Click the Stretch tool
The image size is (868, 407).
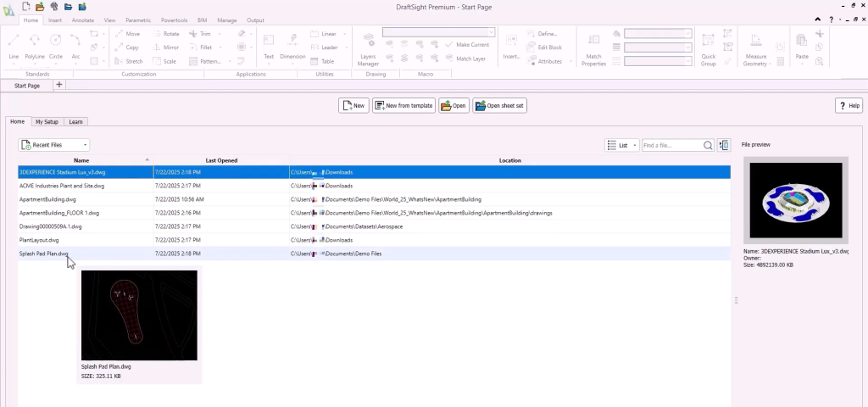(x=129, y=61)
